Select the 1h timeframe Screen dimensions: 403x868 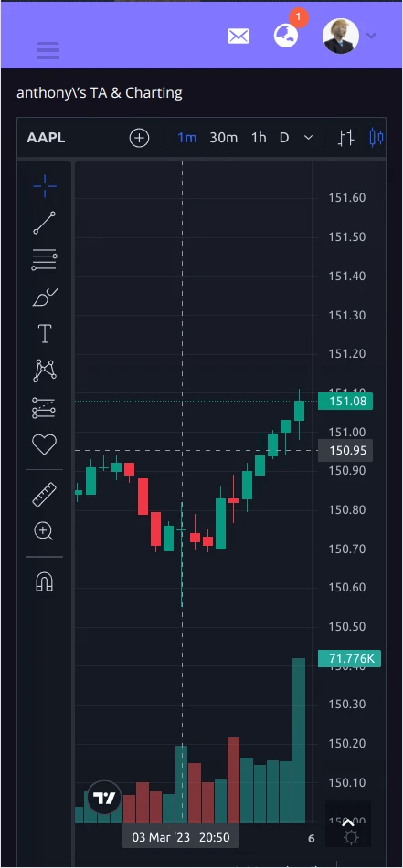coord(259,138)
